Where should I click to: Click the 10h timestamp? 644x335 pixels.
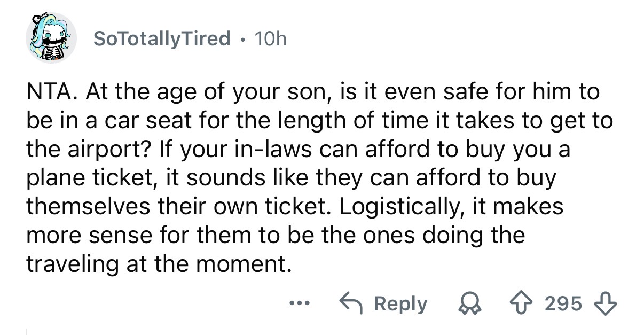pos(270,38)
